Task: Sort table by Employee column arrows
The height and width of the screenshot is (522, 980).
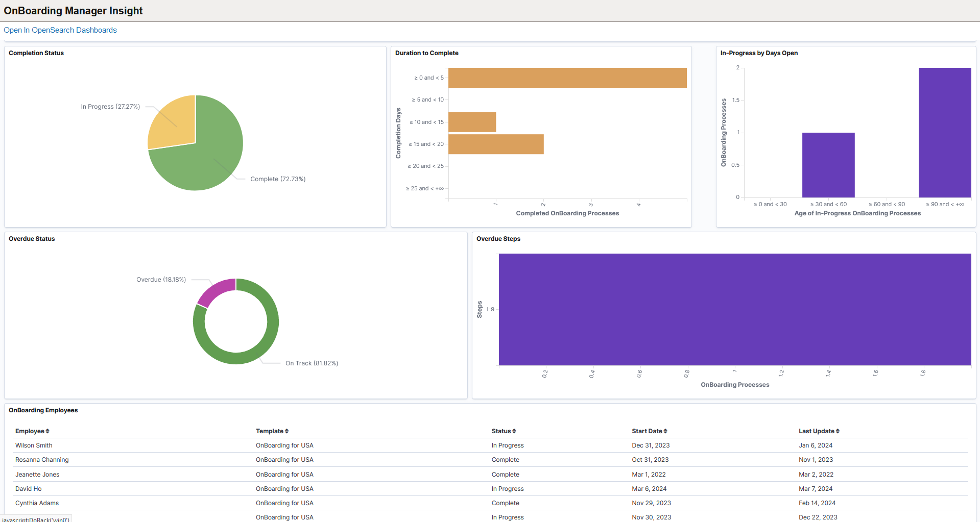Action: 47,431
